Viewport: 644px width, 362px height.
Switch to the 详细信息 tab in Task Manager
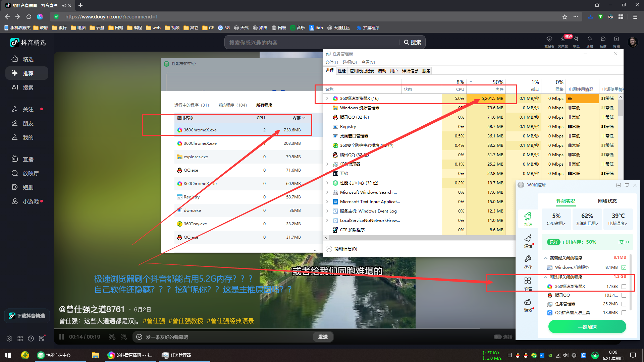point(410,71)
